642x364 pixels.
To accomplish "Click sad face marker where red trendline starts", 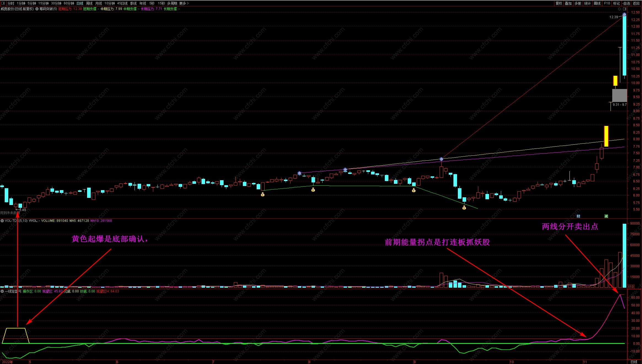I will tap(441, 159).
